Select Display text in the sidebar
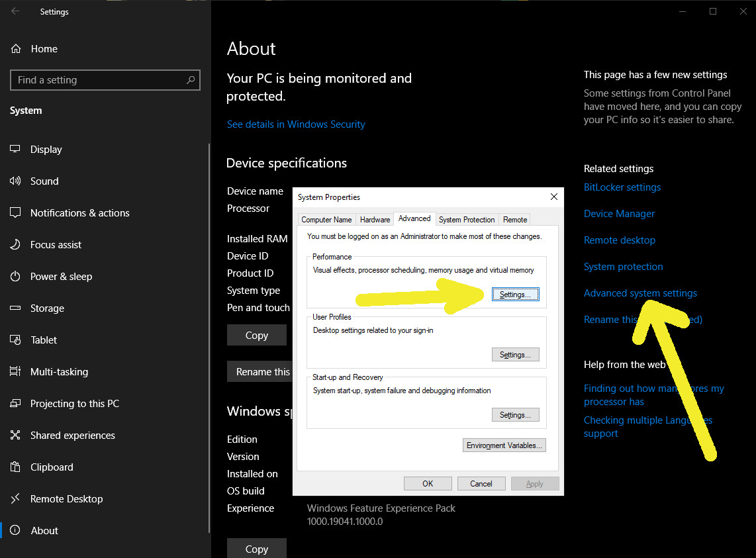The height and width of the screenshot is (558, 756). 46,150
